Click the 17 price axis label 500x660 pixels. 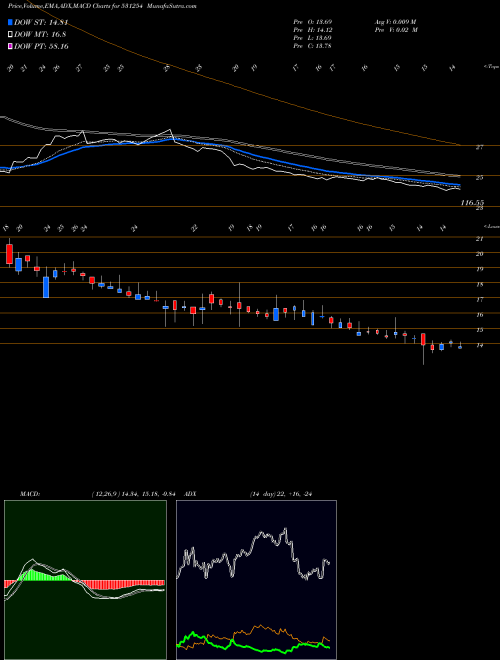point(479,300)
